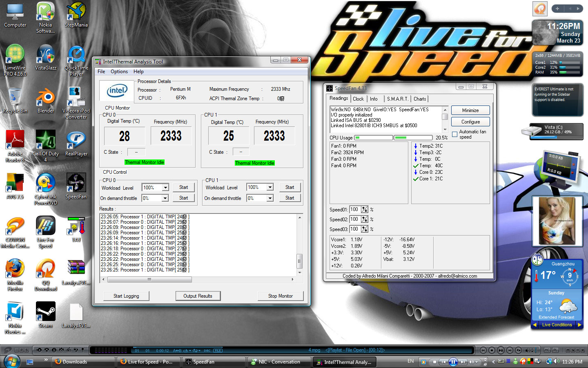Click the Live Conditions weather link
Image resolution: width=588 pixels, height=368 pixels.
[557, 325]
